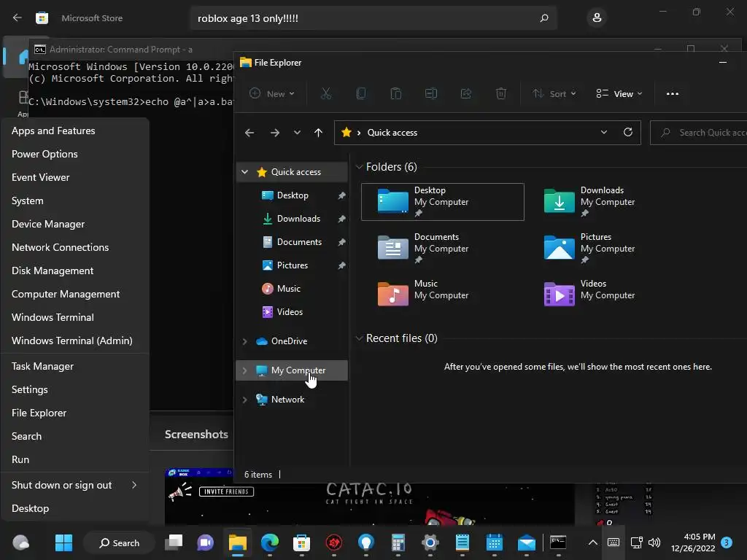Choose Run in the menu

(x=75, y=460)
